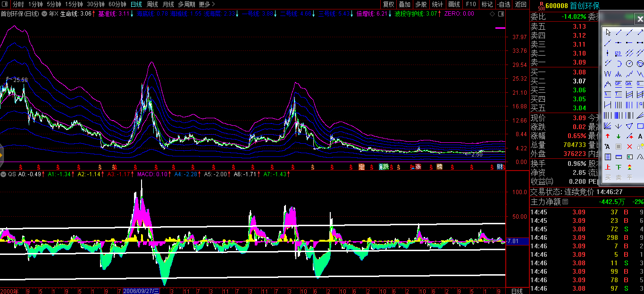Pick the percent retracement lines tool
644x294 pixels.
(x=608, y=94)
